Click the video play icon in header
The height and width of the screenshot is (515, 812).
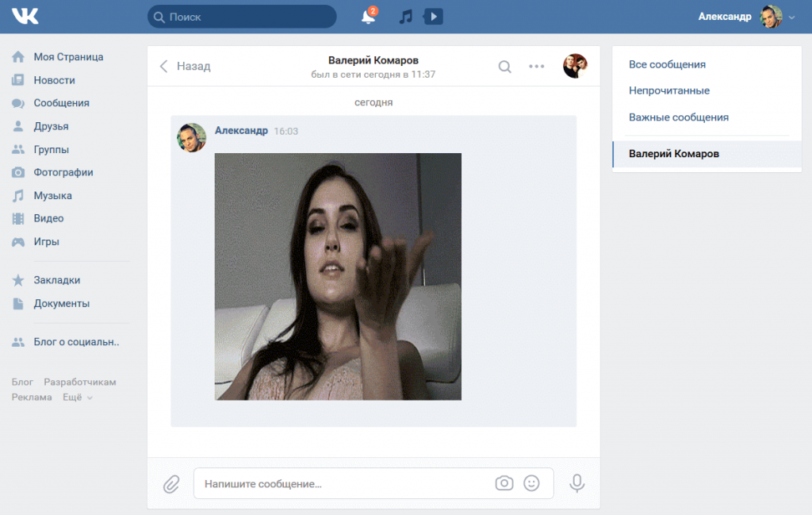(433, 17)
